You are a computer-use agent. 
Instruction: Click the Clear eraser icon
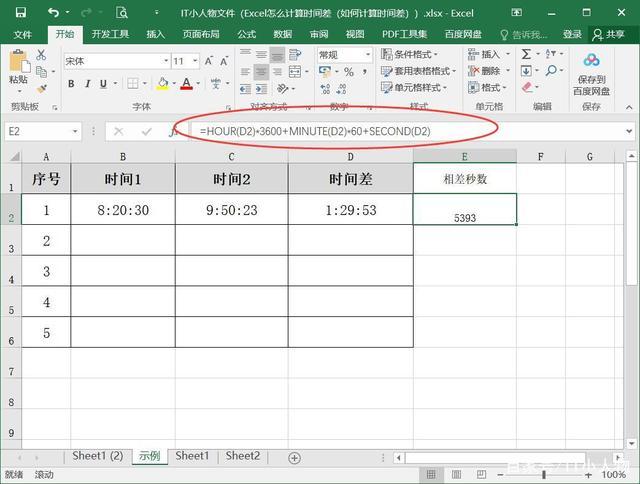coord(527,87)
